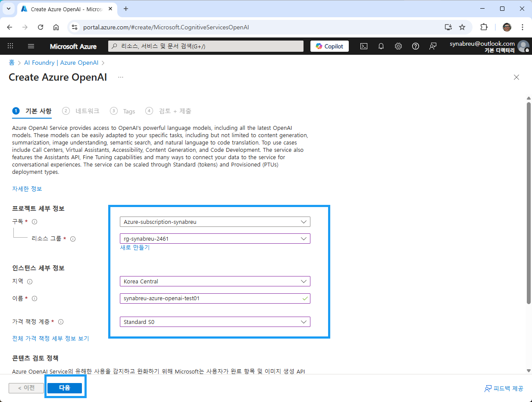Focus the 이름 text field
532x402 pixels.
pos(215,298)
